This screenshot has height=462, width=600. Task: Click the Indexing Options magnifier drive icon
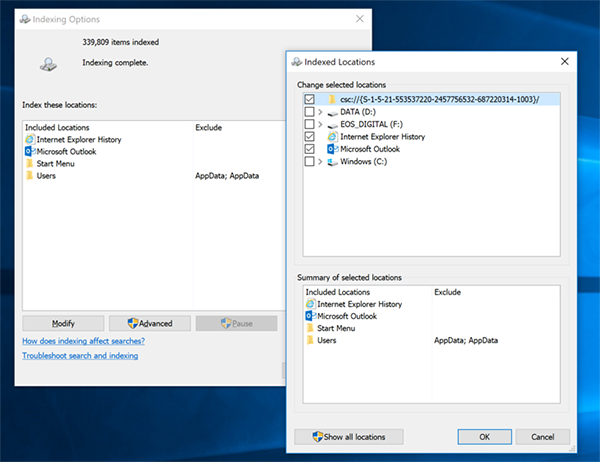click(x=48, y=64)
